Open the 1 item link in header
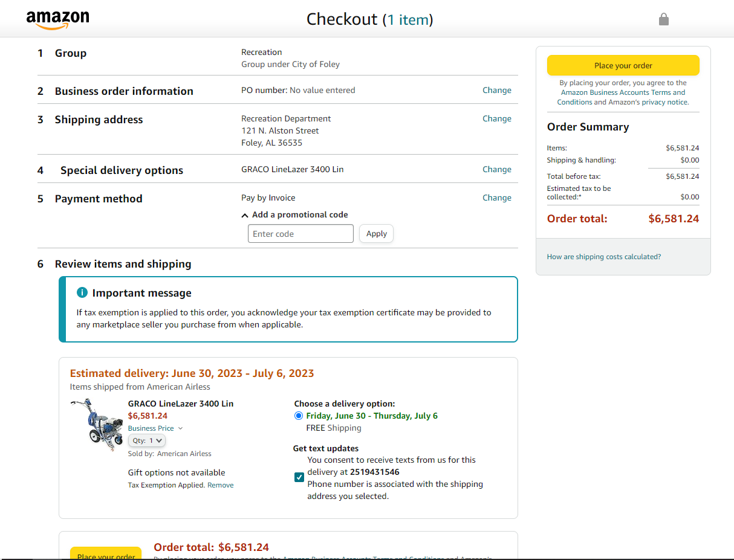This screenshot has height=560, width=734. [x=408, y=20]
